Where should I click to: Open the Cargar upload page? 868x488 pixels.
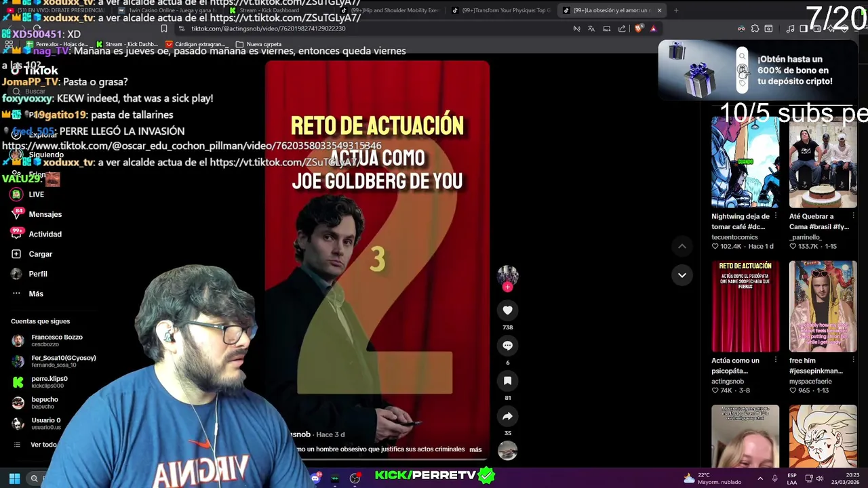[31, 254]
